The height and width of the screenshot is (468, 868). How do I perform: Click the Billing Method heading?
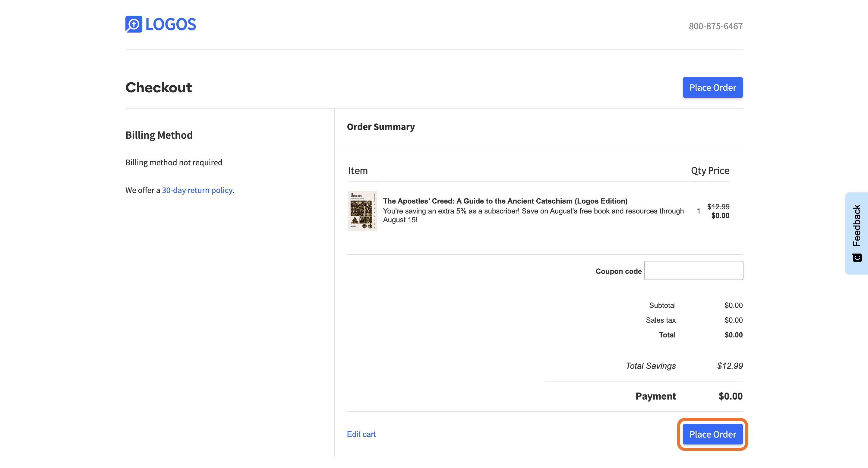pos(159,135)
